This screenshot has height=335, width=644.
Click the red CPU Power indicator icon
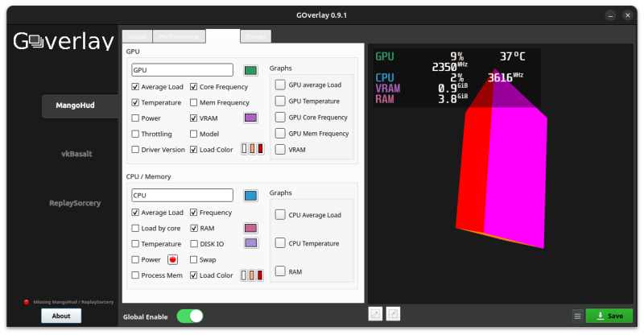click(172, 260)
